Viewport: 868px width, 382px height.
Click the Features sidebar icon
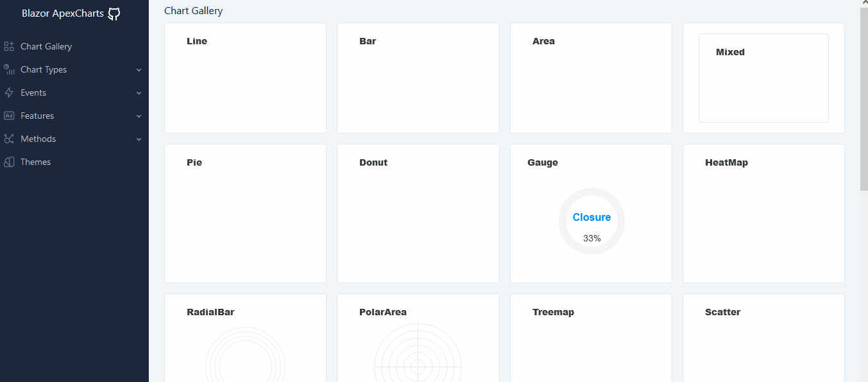[8, 115]
